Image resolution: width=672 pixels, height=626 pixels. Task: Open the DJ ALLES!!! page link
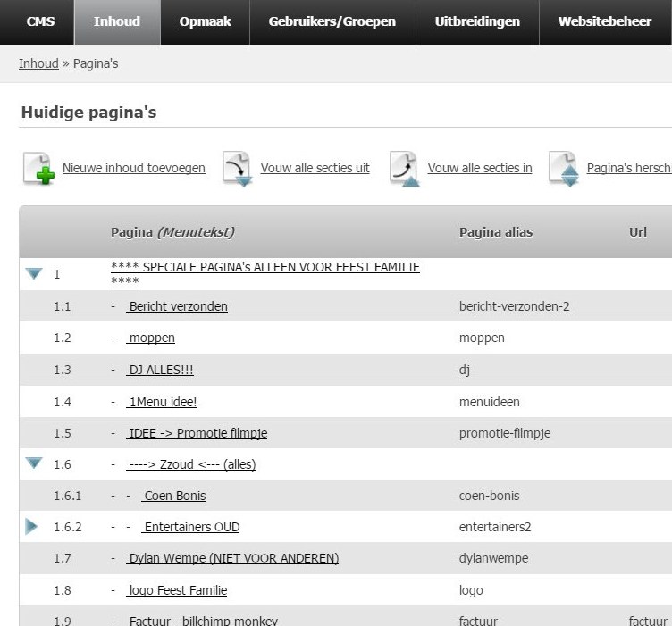pyautogui.click(x=161, y=370)
